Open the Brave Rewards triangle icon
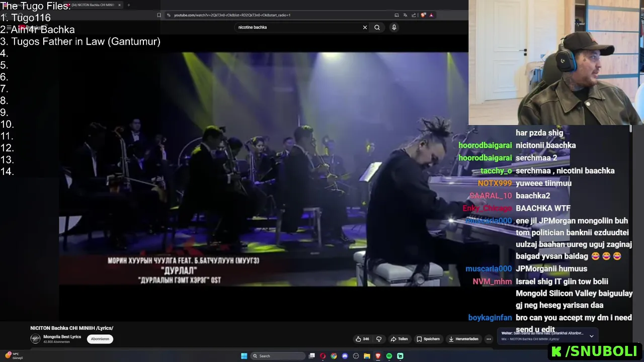Viewport: 644px width, 362px height. 431,15
